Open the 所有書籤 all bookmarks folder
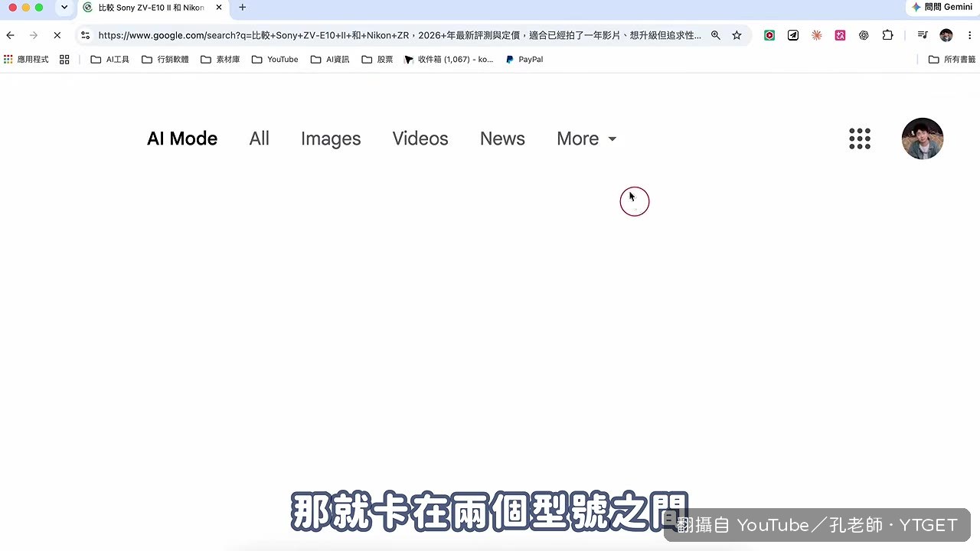The width and height of the screenshot is (980, 551). tap(952, 59)
